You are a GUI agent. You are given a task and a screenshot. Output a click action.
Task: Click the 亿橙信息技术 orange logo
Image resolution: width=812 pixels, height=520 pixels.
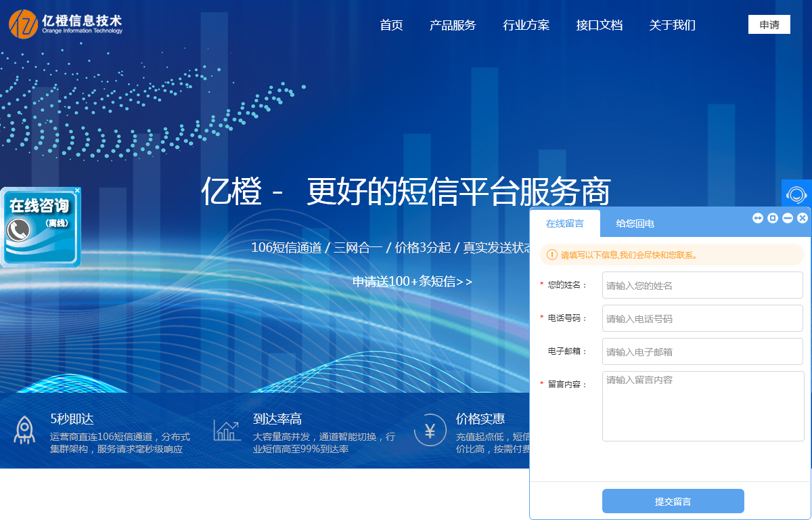coord(66,24)
